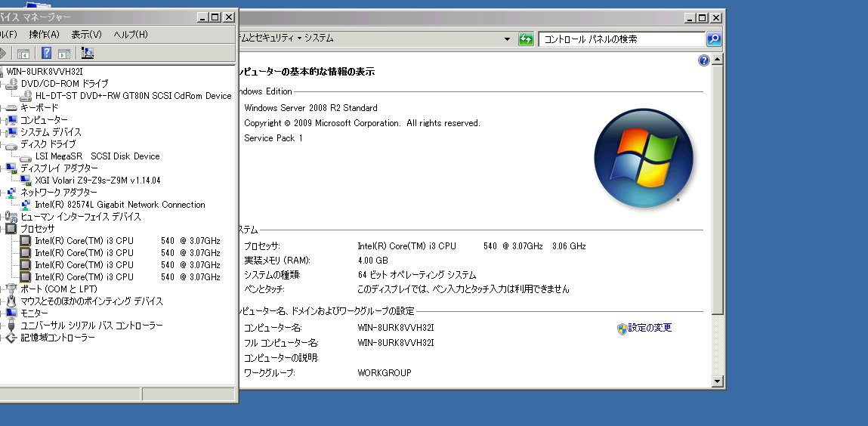Select HL-DT-ST DVD+-RW GT80N SCSI CdRom Device
Viewport: 868px width, 426px height.
(x=133, y=96)
